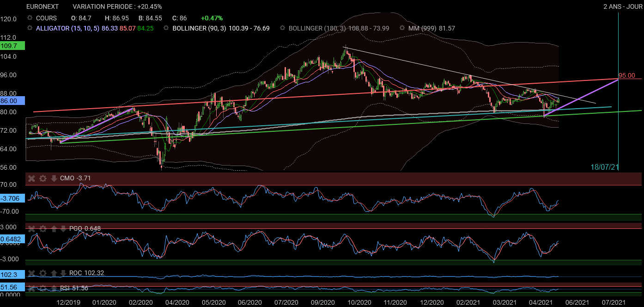Viewport: 644px width, 307px height.
Task: Click the PGO 0.648 indicator title
Action: point(85,228)
